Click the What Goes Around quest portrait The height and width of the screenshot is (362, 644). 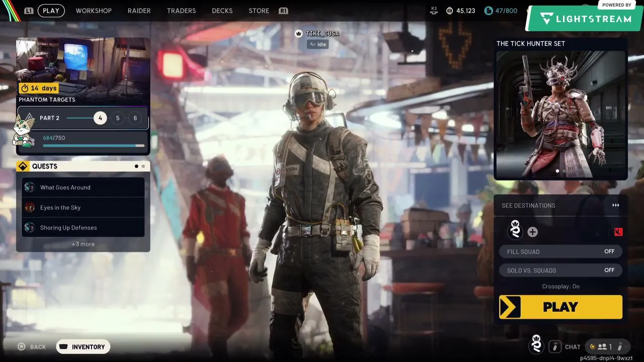30,188
